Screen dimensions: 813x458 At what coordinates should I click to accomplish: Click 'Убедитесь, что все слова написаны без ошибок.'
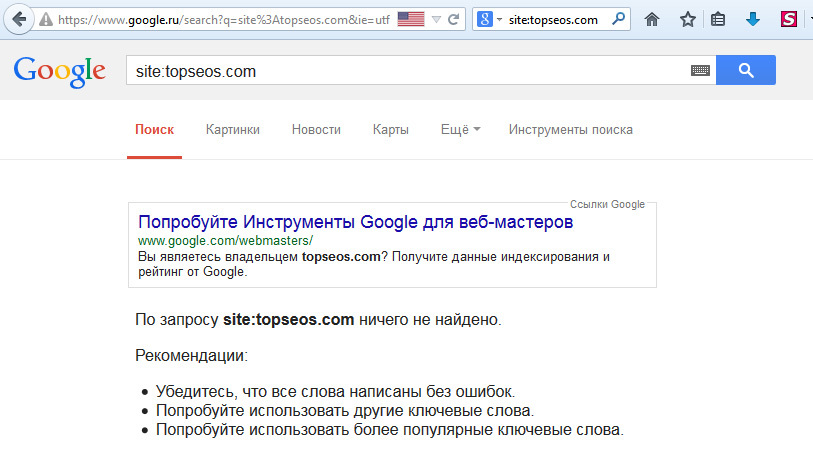(335, 392)
